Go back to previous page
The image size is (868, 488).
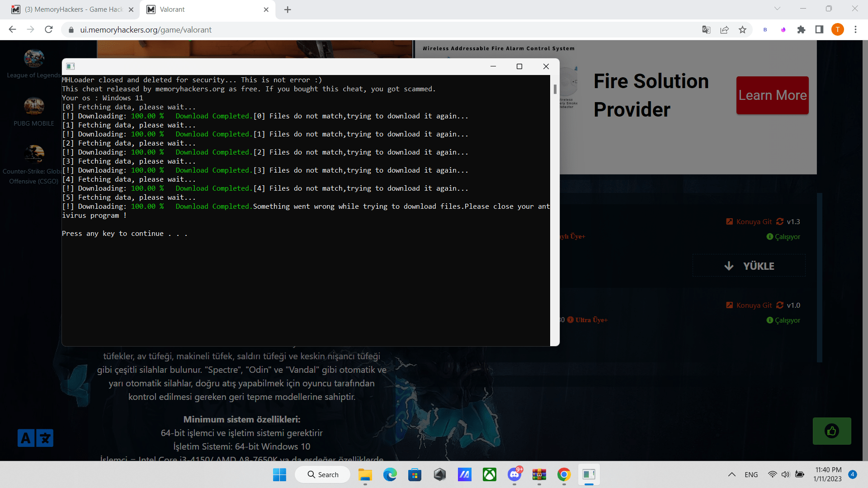pyautogui.click(x=13, y=30)
